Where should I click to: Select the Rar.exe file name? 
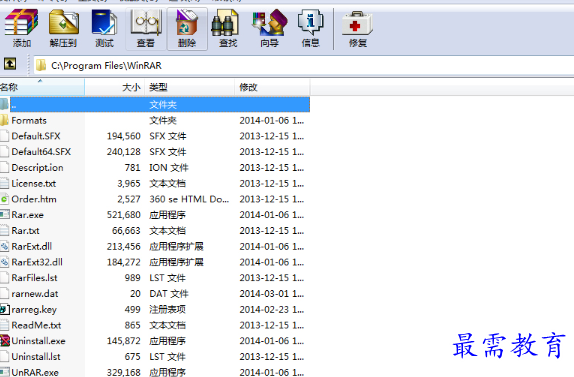tap(27, 215)
